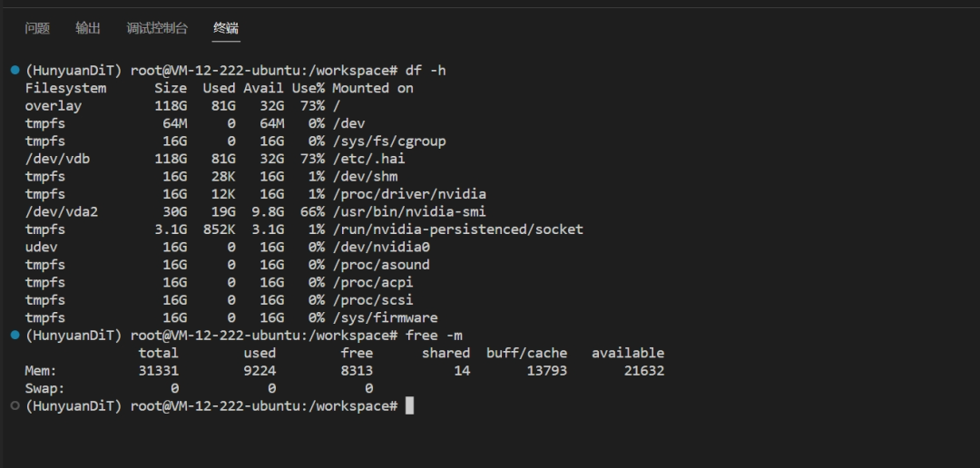Click the '31331' total memory value
Image resolution: width=980 pixels, height=468 pixels.
pos(158,371)
